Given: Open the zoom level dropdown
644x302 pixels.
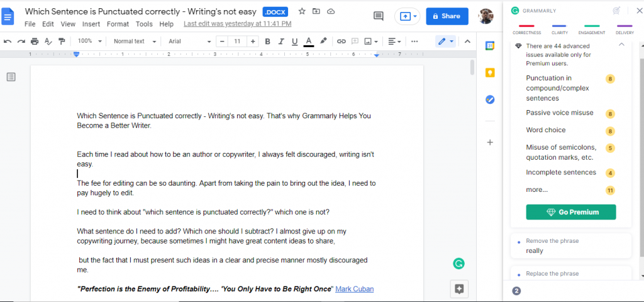Looking at the screenshot, I should [89, 41].
